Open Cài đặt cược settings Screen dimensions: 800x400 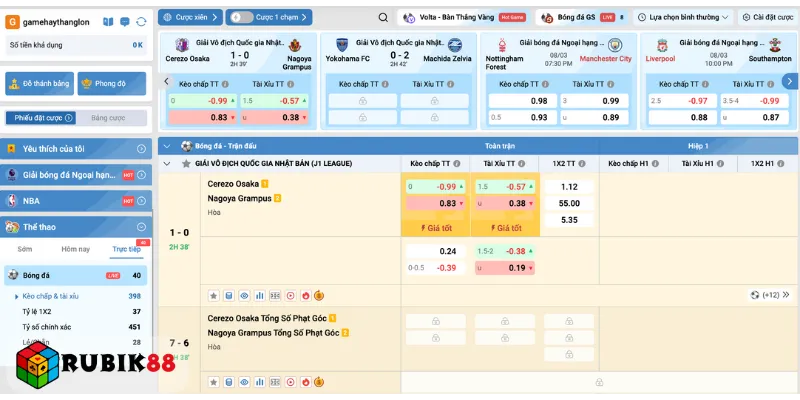click(766, 17)
